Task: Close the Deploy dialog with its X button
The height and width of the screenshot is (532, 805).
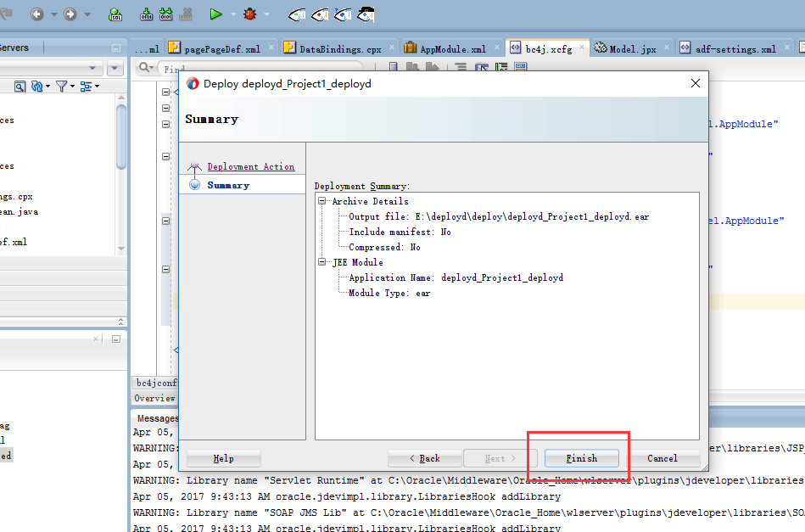Action: [x=695, y=83]
